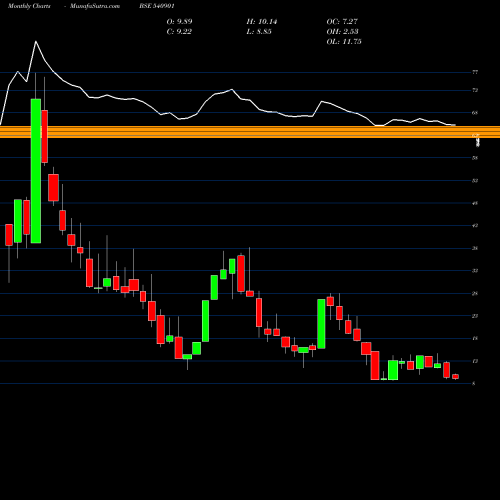Click the 77 price axis label
Screen dimensions: 500x500
pos(475,72)
